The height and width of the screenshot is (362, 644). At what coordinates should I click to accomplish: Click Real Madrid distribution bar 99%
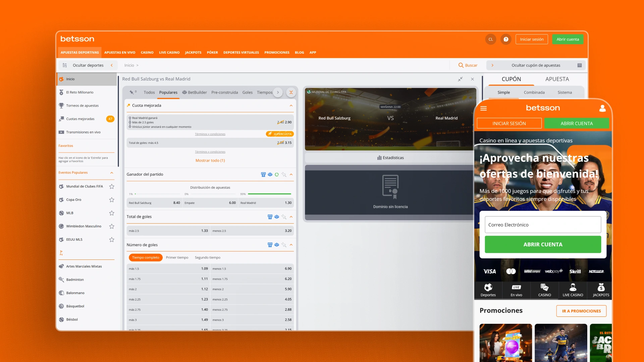pos(269,194)
